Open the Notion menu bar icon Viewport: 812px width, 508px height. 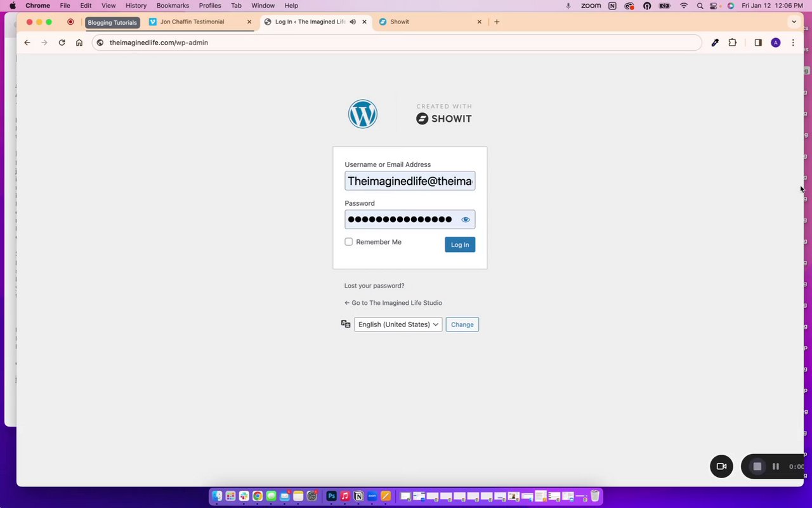point(612,6)
